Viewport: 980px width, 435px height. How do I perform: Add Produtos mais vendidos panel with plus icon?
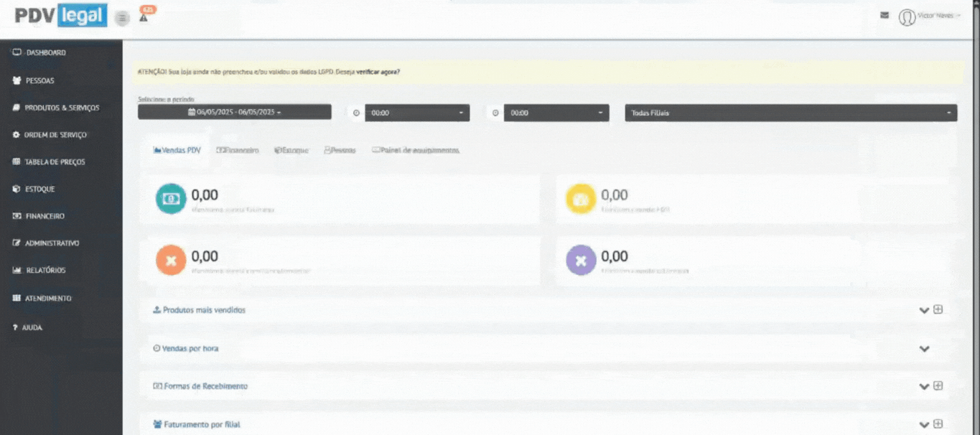point(938,309)
